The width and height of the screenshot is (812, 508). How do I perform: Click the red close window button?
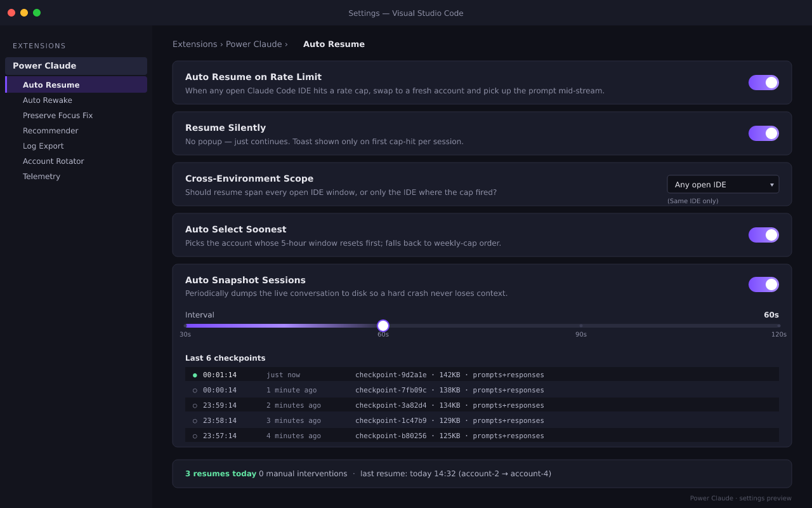click(x=11, y=13)
